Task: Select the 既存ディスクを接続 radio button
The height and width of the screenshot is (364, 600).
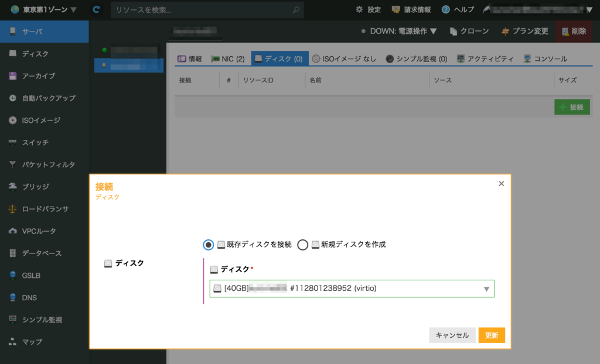Action: tap(208, 245)
